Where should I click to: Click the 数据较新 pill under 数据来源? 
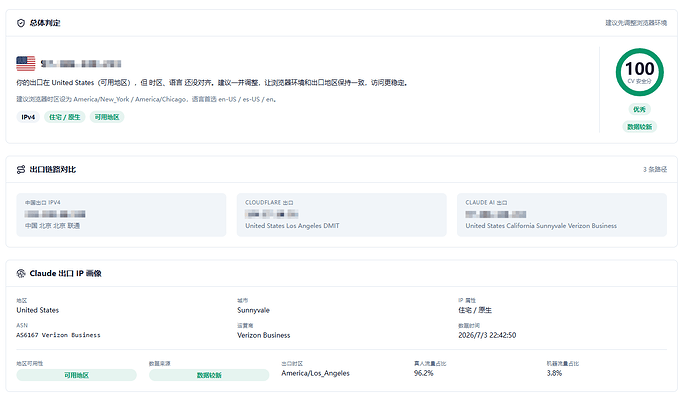pos(209,375)
